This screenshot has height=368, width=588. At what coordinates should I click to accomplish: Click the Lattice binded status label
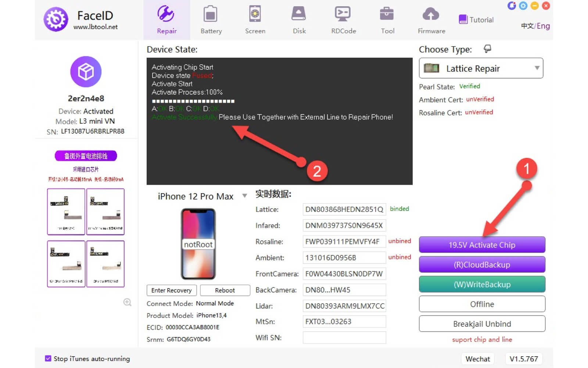[399, 209]
